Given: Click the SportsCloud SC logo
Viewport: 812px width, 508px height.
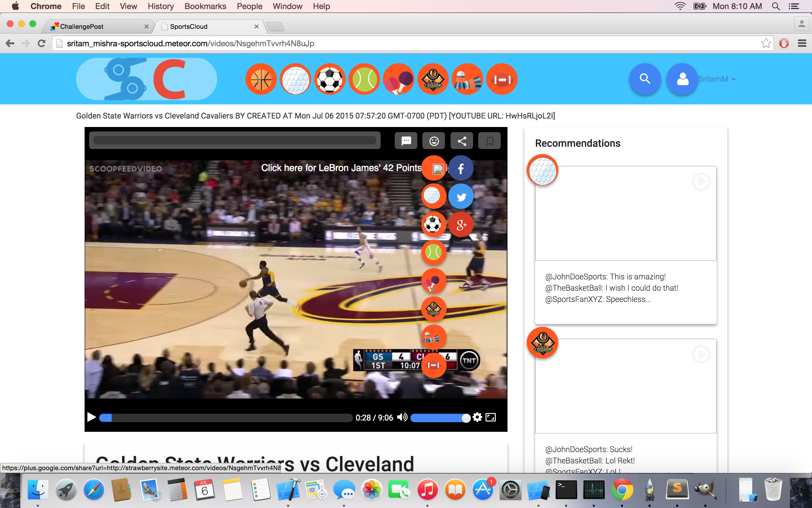Looking at the screenshot, I should coord(147,79).
